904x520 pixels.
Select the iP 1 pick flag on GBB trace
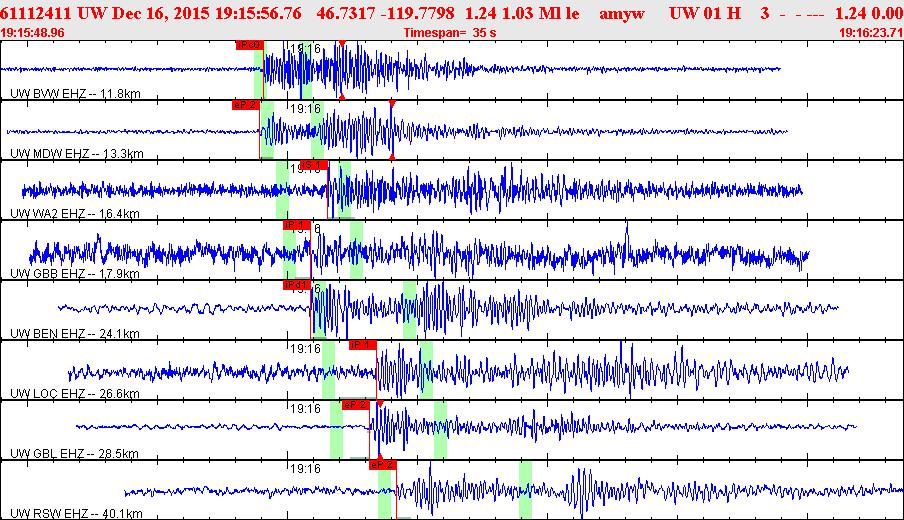click(x=297, y=225)
